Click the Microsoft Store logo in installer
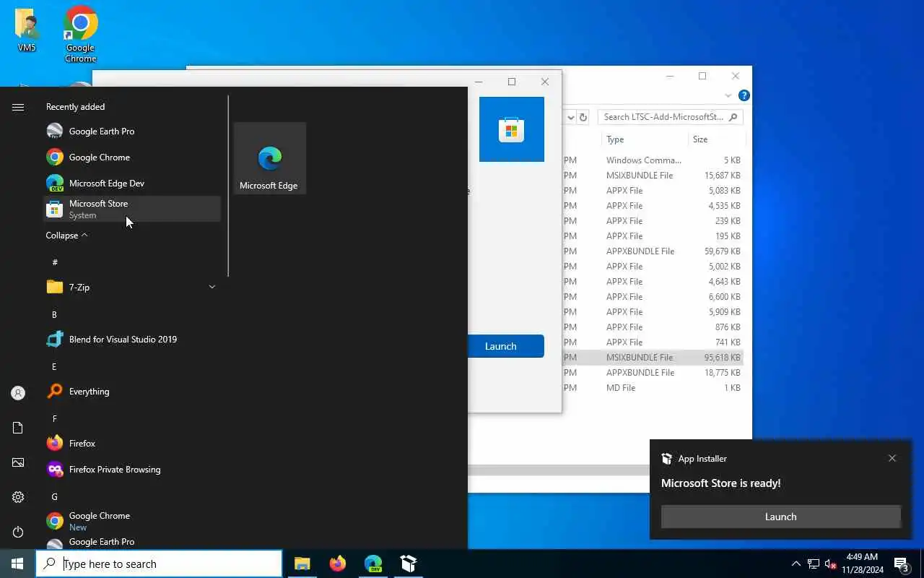Viewport: 924px width, 578px height. point(511,129)
